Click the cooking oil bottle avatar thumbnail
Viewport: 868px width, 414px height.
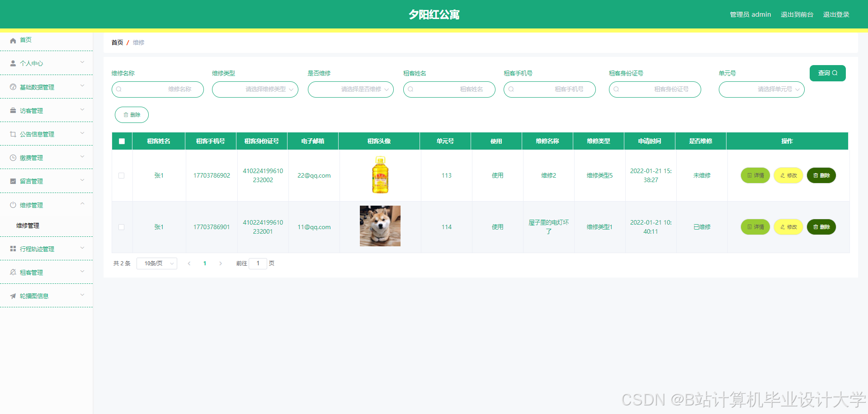coord(380,175)
